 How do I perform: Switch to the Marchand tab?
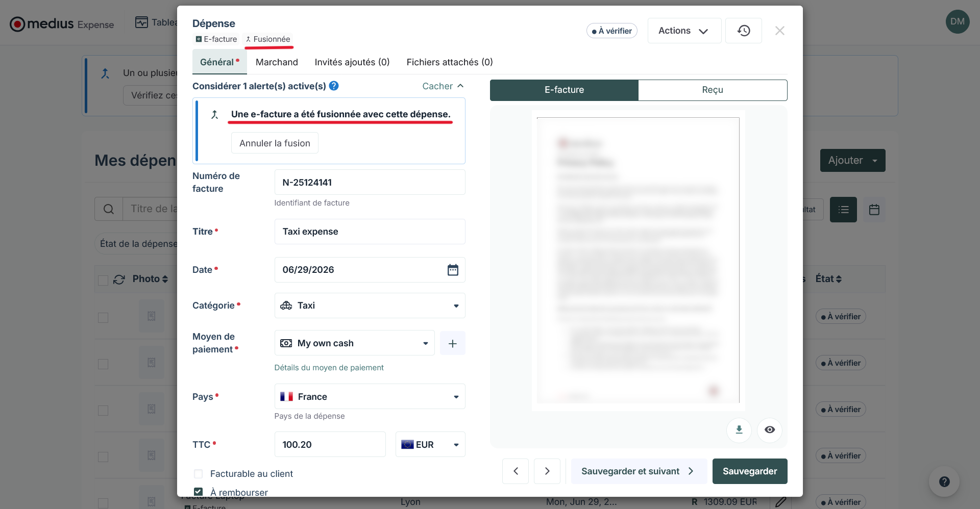pos(277,62)
